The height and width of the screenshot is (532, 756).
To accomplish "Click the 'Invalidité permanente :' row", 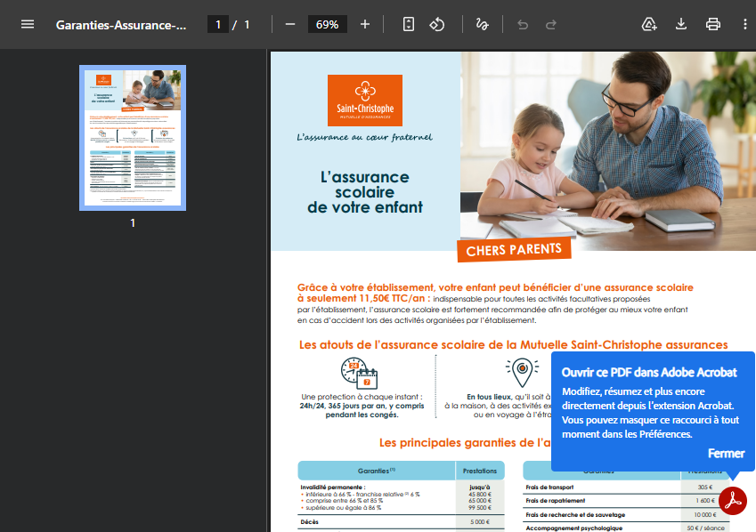I will (x=401, y=497).
